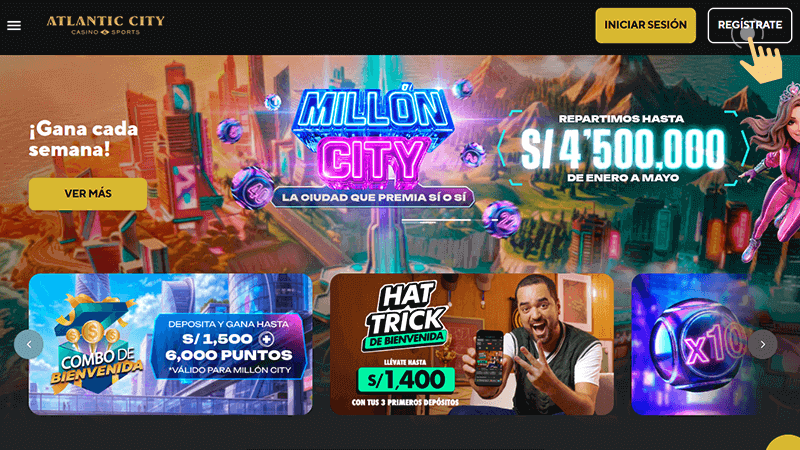Click the REGÍSTRATE button

coord(749,25)
